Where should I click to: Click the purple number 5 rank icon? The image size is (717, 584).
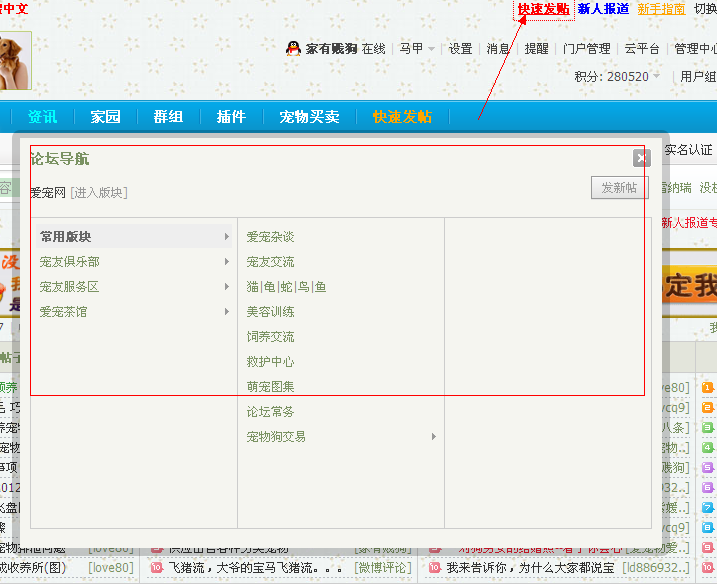707,468
